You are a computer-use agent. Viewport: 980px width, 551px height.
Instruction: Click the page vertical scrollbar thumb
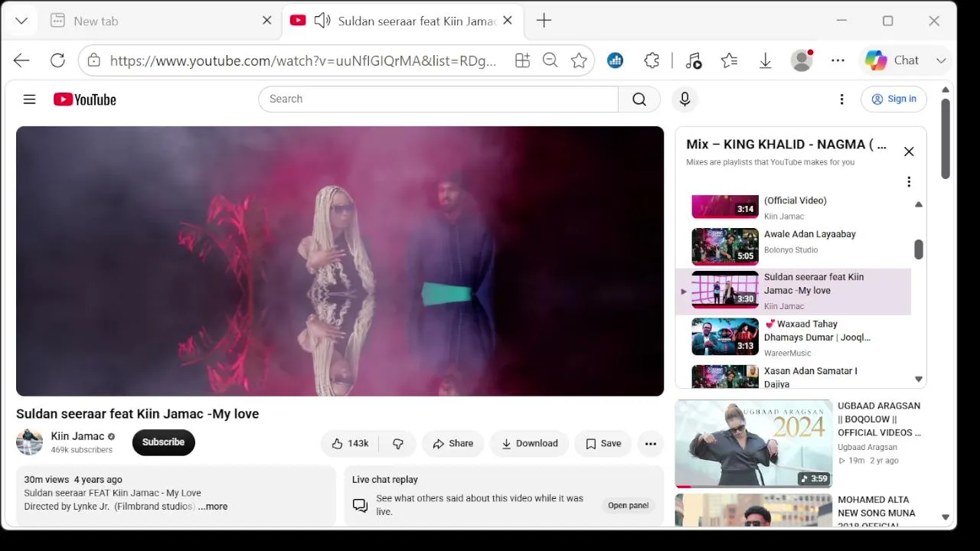[x=946, y=139]
